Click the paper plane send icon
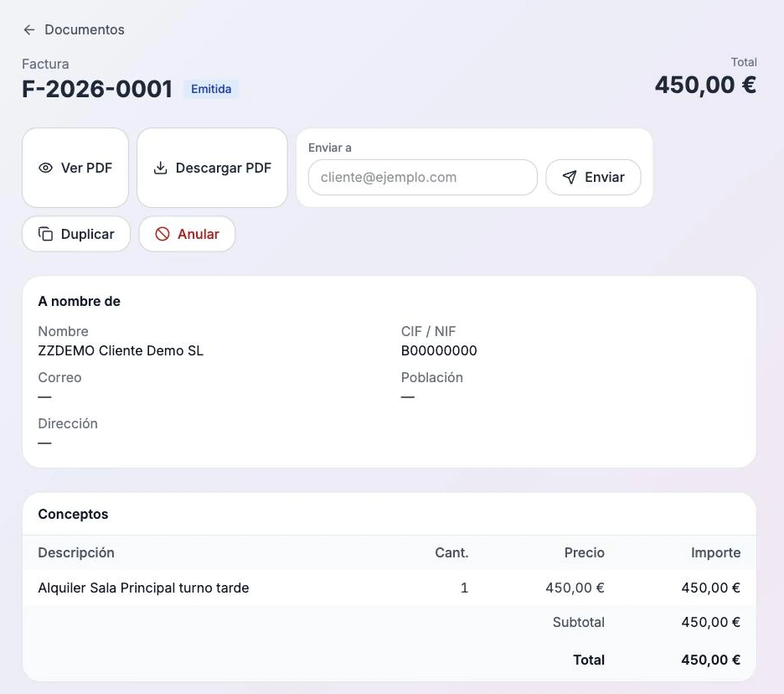The height and width of the screenshot is (694, 784). click(x=570, y=177)
